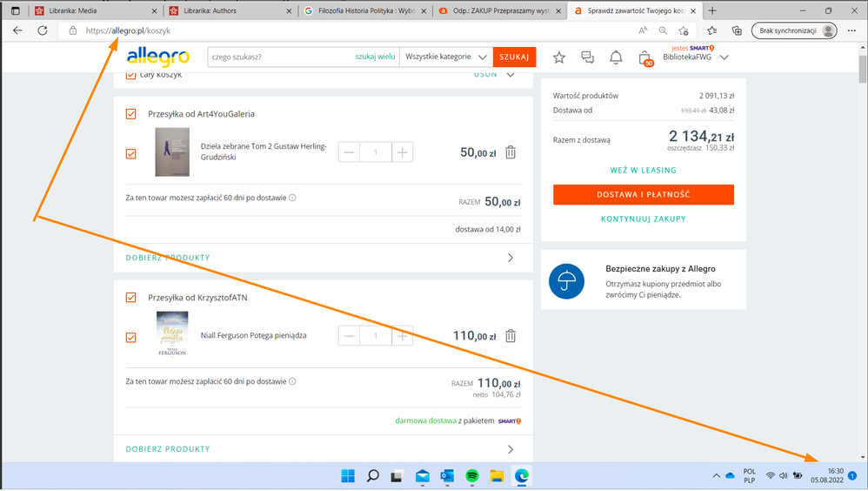Open the Allegro notifications bell

click(x=616, y=57)
